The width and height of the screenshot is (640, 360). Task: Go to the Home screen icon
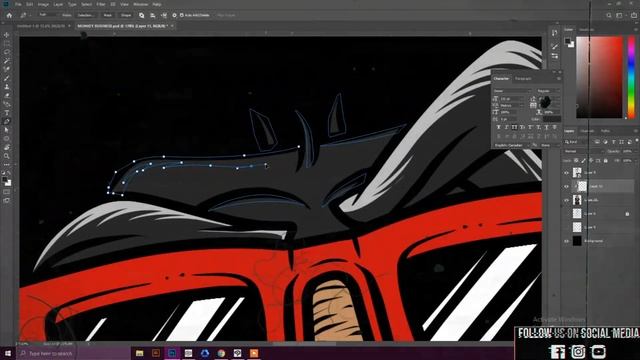(x=9, y=15)
